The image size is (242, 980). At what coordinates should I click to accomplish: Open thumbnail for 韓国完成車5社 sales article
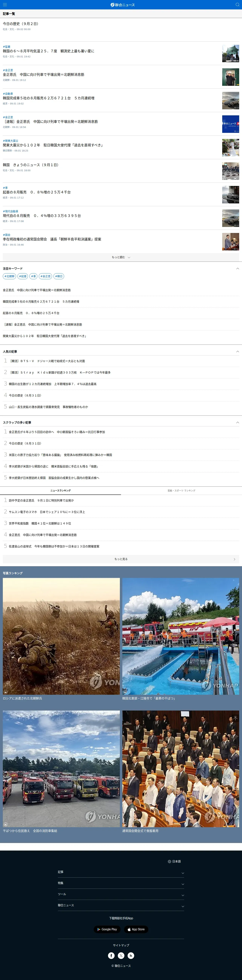point(231,100)
